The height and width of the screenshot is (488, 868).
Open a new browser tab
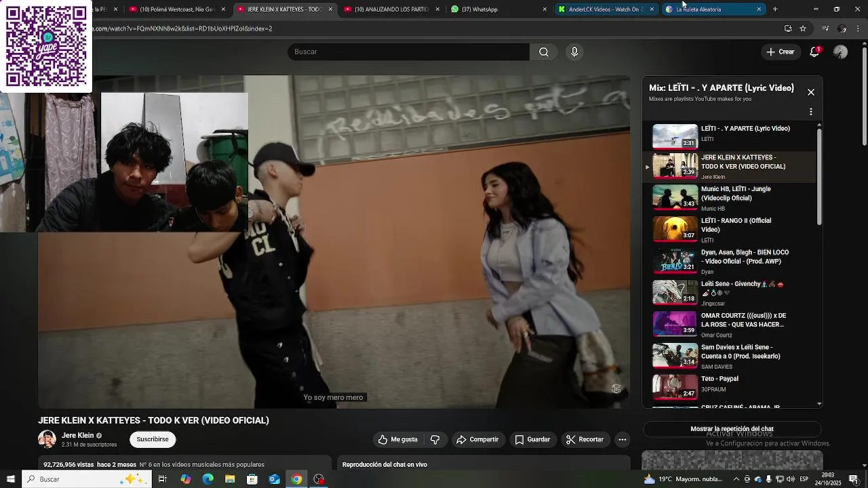click(x=775, y=9)
